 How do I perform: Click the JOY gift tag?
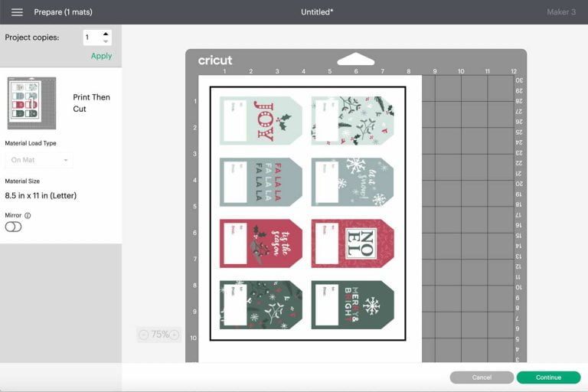[x=261, y=120]
